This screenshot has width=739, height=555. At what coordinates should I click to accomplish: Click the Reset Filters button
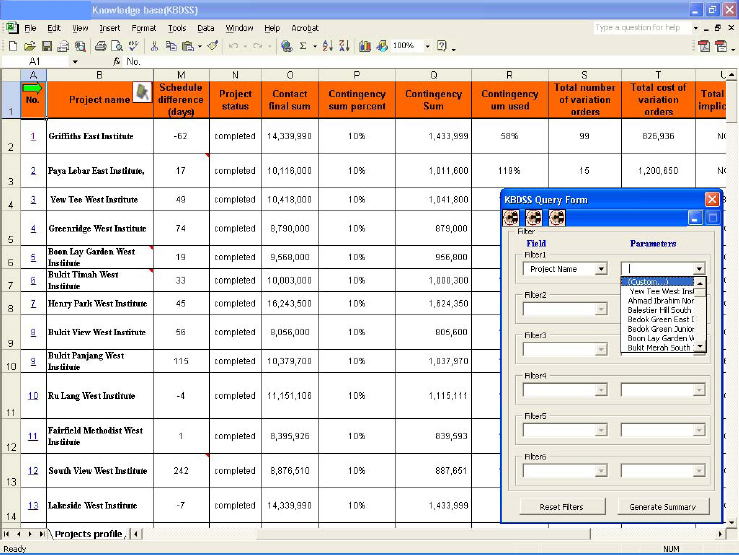[x=562, y=507]
